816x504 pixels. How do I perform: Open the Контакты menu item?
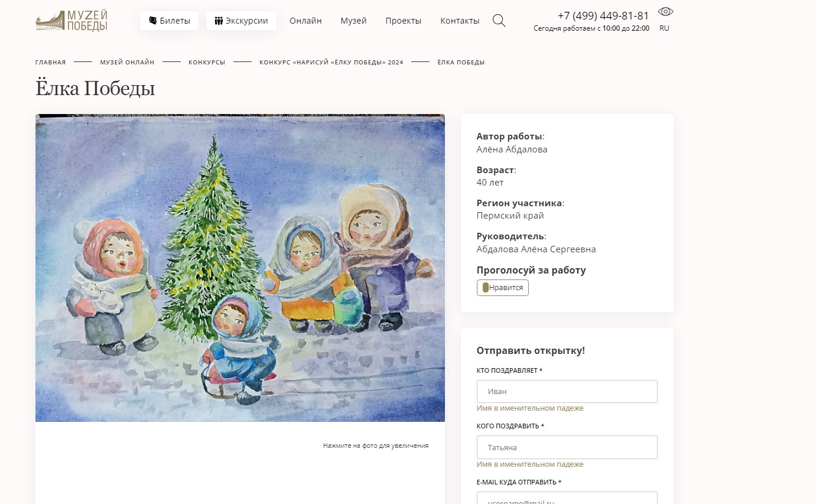[460, 21]
